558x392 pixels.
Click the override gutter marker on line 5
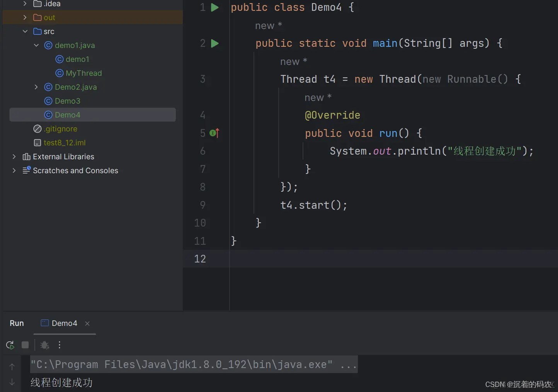(x=214, y=133)
